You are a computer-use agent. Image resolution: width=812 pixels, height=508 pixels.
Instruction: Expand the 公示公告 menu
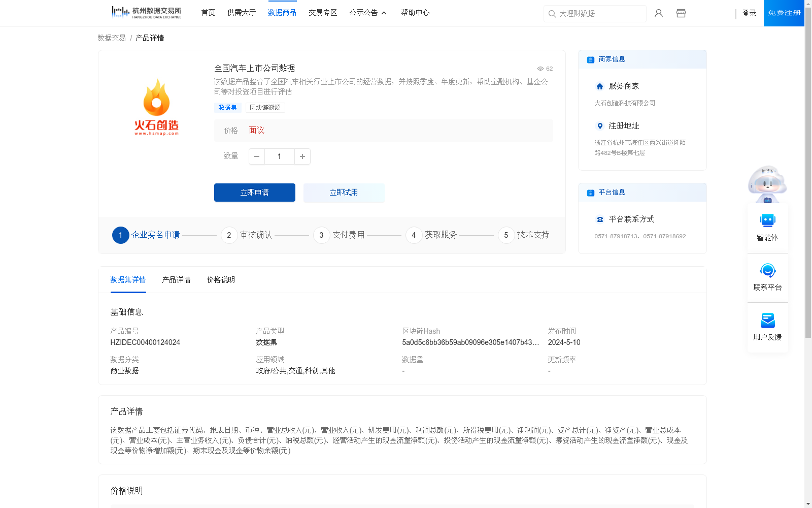[364, 13]
